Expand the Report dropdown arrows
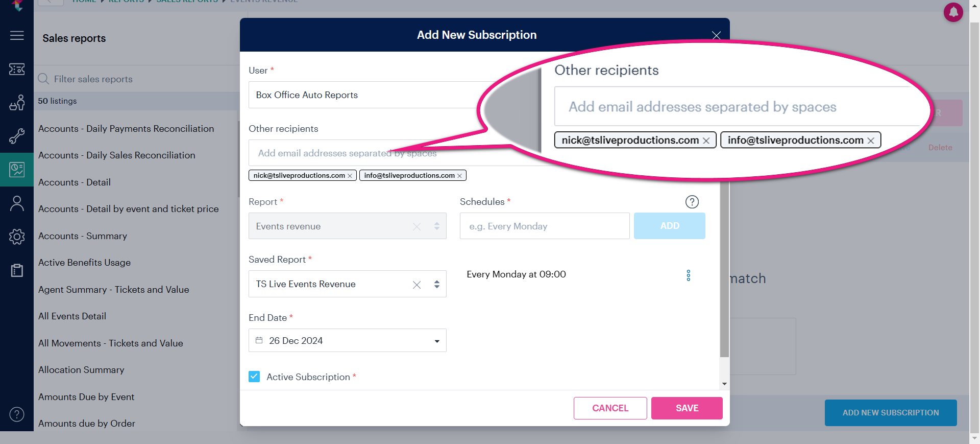 click(x=437, y=226)
